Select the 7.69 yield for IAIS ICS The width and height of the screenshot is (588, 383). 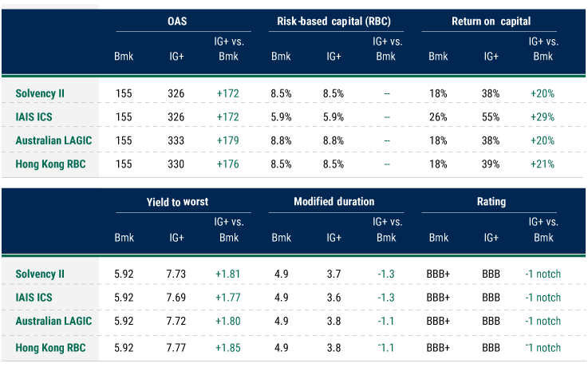176,298
